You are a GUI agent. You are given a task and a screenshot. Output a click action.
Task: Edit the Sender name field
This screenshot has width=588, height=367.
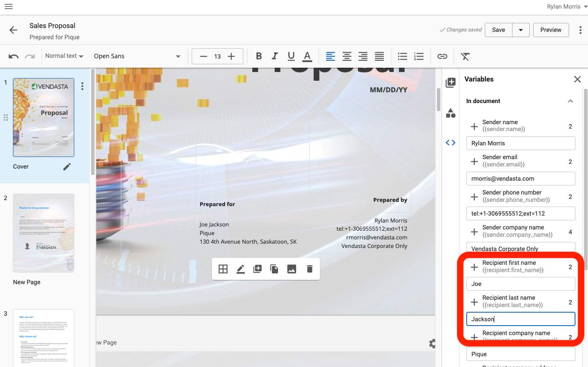(521, 143)
